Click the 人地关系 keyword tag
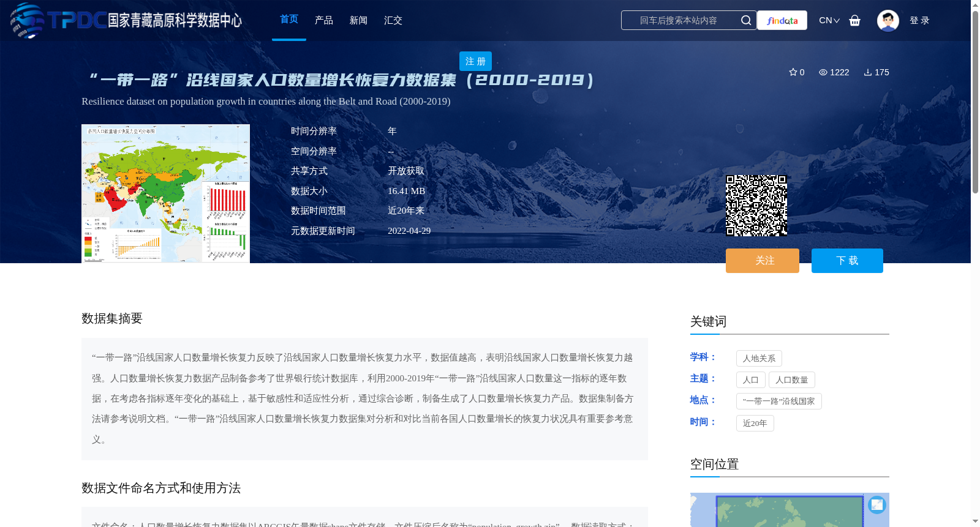 click(759, 359)
